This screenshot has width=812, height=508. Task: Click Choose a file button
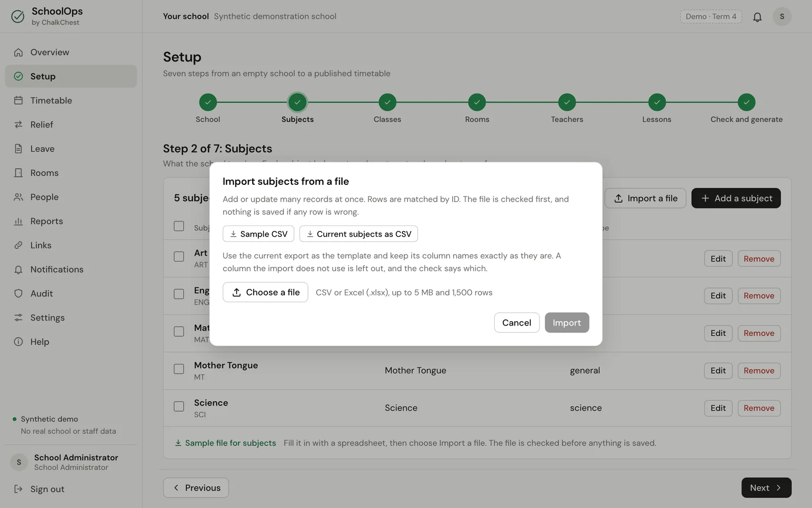pos(265,292)
